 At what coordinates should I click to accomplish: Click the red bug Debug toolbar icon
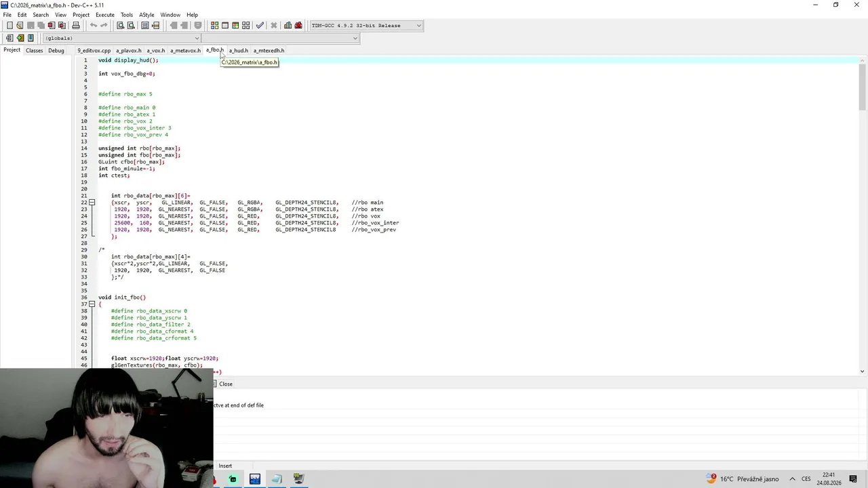click(298, 25)
